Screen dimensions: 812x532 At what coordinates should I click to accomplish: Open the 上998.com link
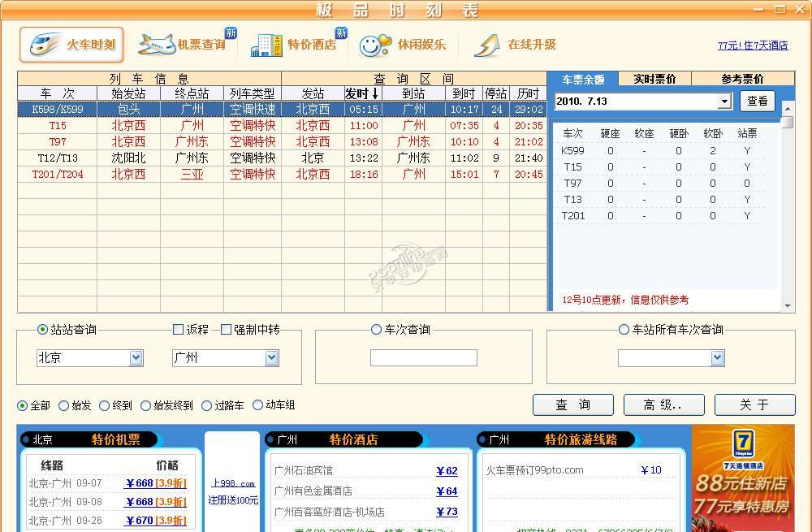tap(233, 483)
